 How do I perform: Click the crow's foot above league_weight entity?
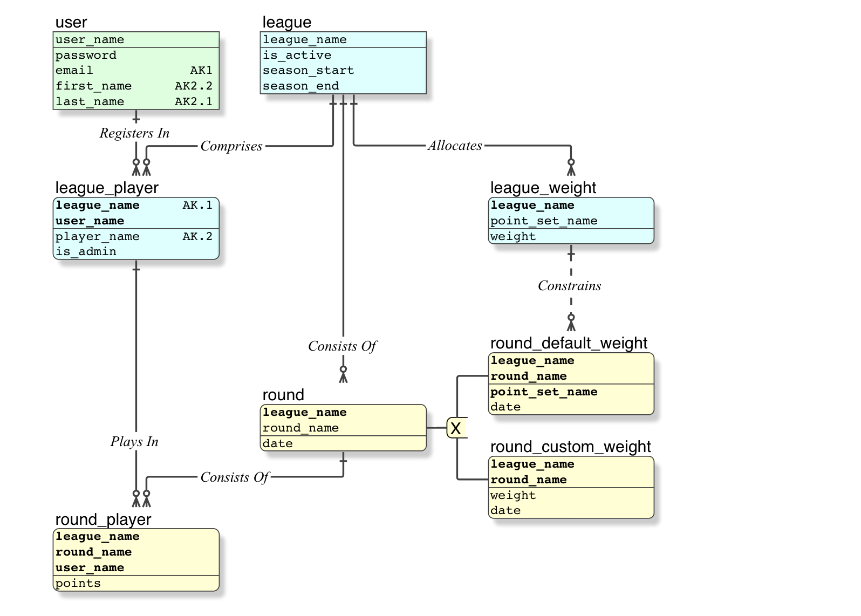(x=571, y=167)
